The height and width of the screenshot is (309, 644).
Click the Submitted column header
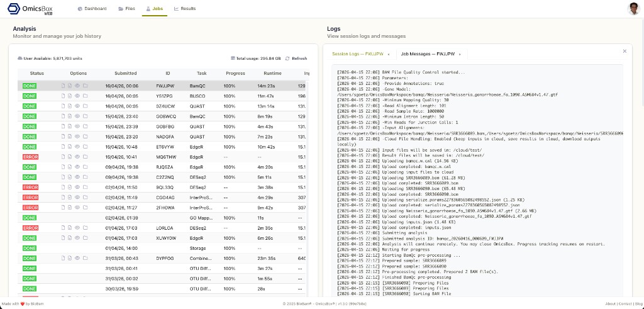tap(126, 74)
